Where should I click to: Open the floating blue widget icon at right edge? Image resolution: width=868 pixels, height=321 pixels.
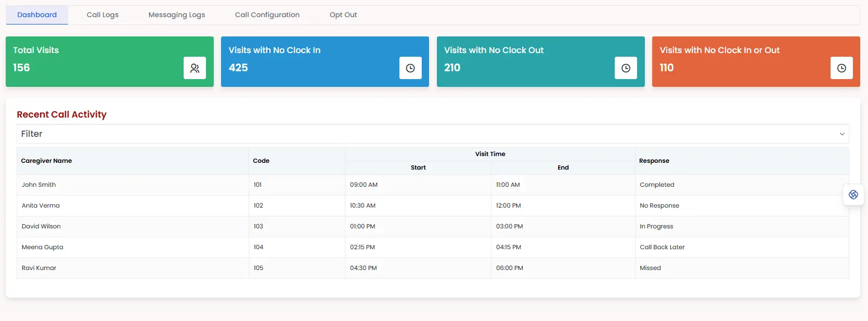(x=853, y=195)
